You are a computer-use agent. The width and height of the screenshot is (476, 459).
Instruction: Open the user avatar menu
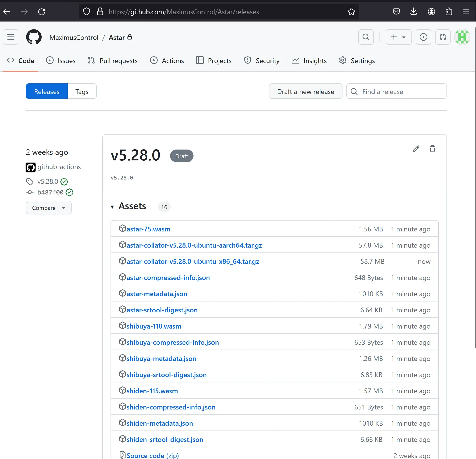pyautogui.click(x=462, y=37)
